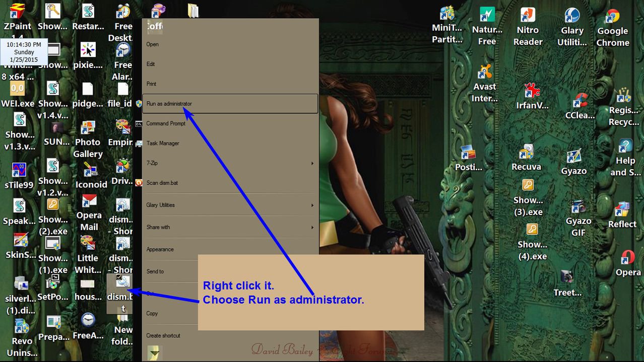Image resolution: width=644 pixels, height=362 pixels.
Task: Expand the Glary Utilities context submenu
Action: [x=312, y=205]
